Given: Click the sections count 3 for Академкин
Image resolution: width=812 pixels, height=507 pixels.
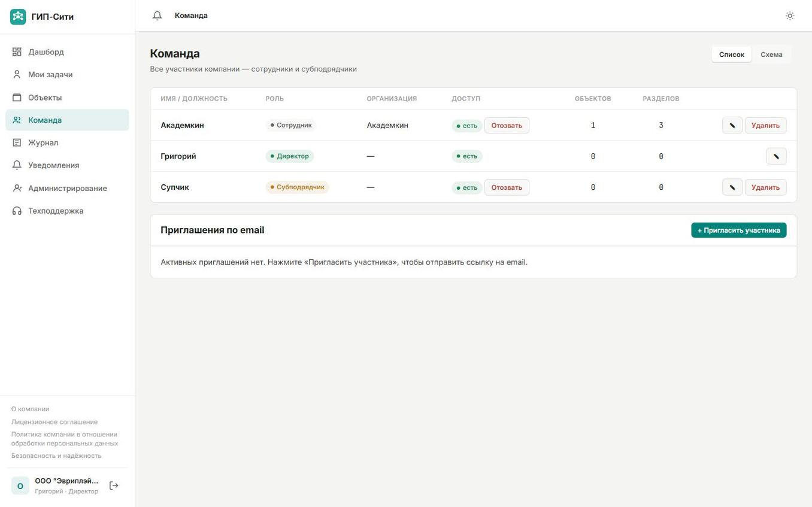Looking at the screenshot, I should click(x=661, y=125).
